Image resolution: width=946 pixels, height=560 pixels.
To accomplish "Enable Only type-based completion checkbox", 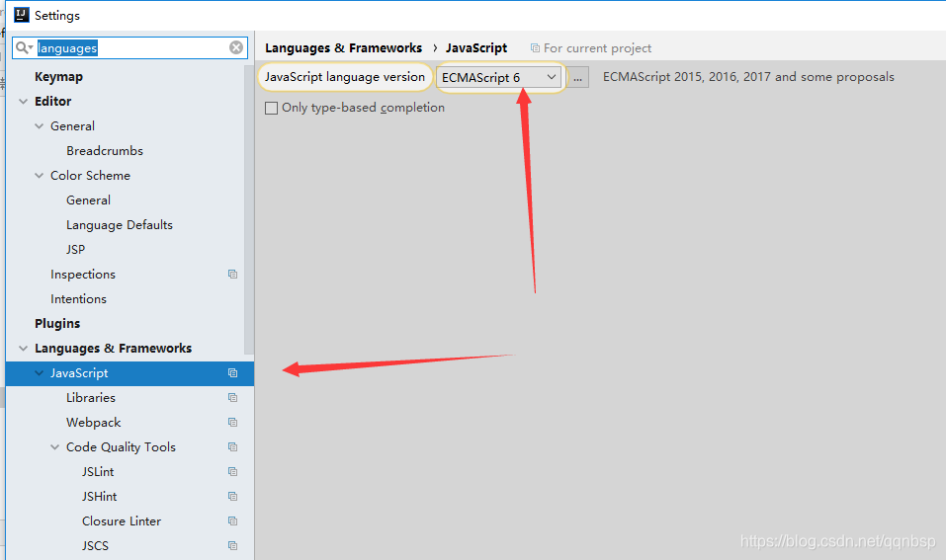I will 272,108.
